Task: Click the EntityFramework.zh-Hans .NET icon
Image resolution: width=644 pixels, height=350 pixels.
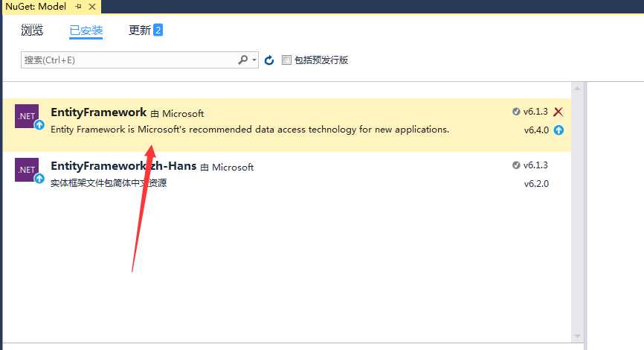Action: pos(27,170)
